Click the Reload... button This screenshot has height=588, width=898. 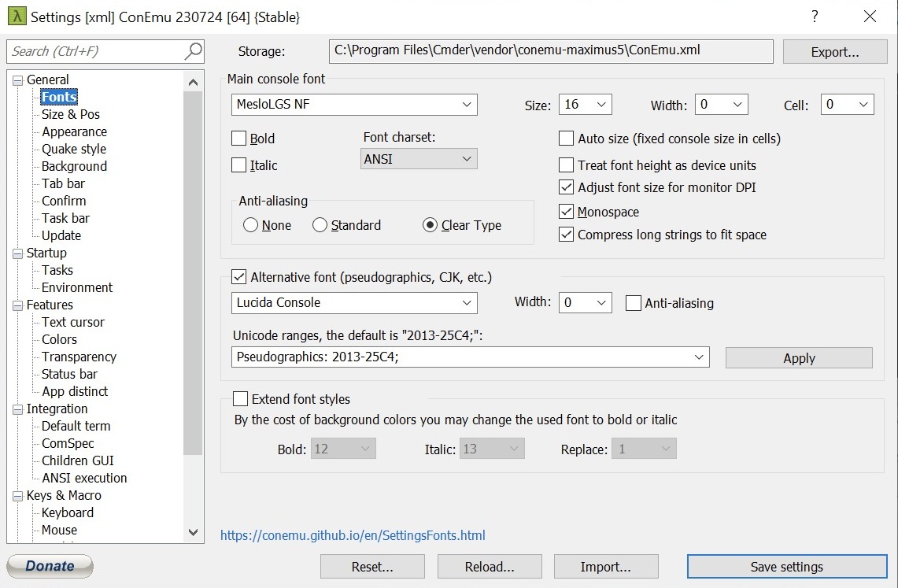[x=490, y=567]
